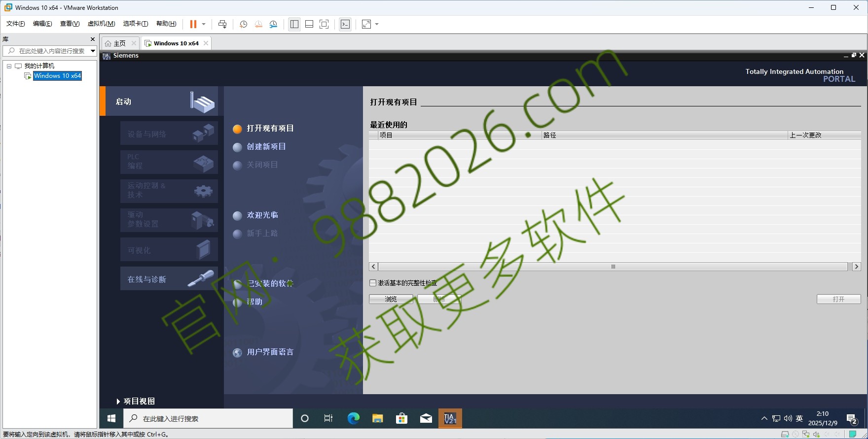Image resolution: width=868 pixels, height=439 pixels.
Task: Sort by the 上一次更改 column header
Action: pos(825,135)
